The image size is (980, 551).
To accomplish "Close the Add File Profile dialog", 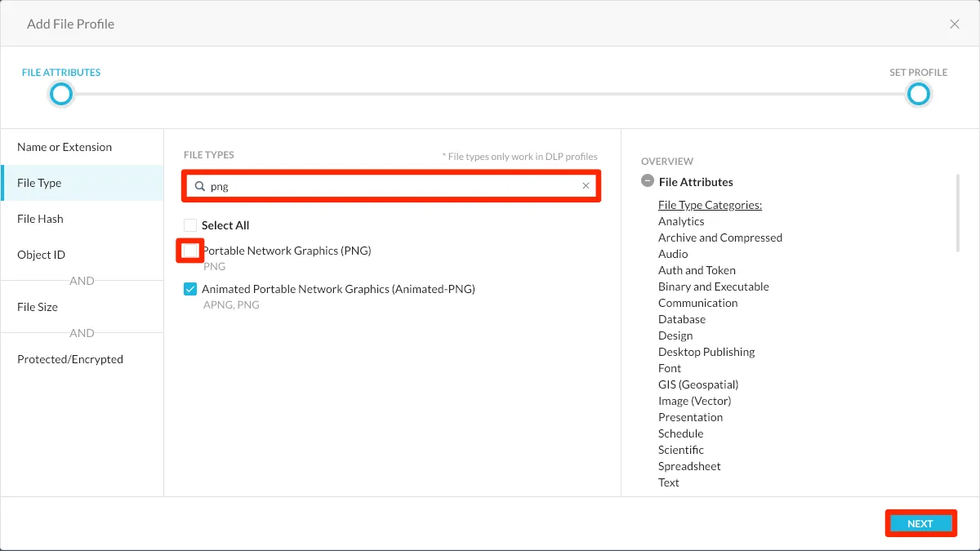I will (954, 24).
